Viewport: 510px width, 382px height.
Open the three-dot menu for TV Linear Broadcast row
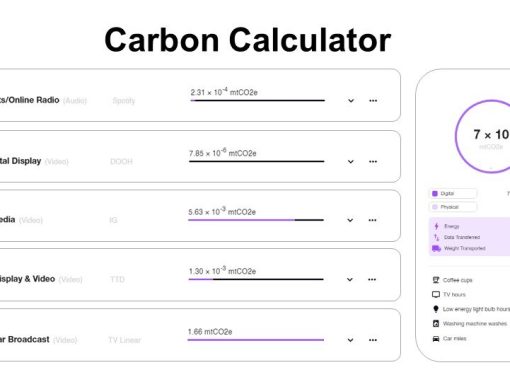click(373, 340)
